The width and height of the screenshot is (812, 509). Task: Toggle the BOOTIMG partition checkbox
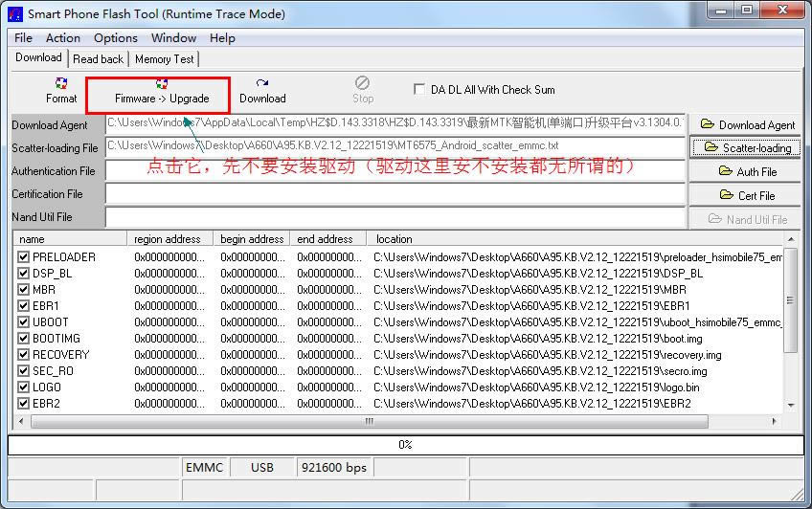pyautogui.click(x=24, y=339)
